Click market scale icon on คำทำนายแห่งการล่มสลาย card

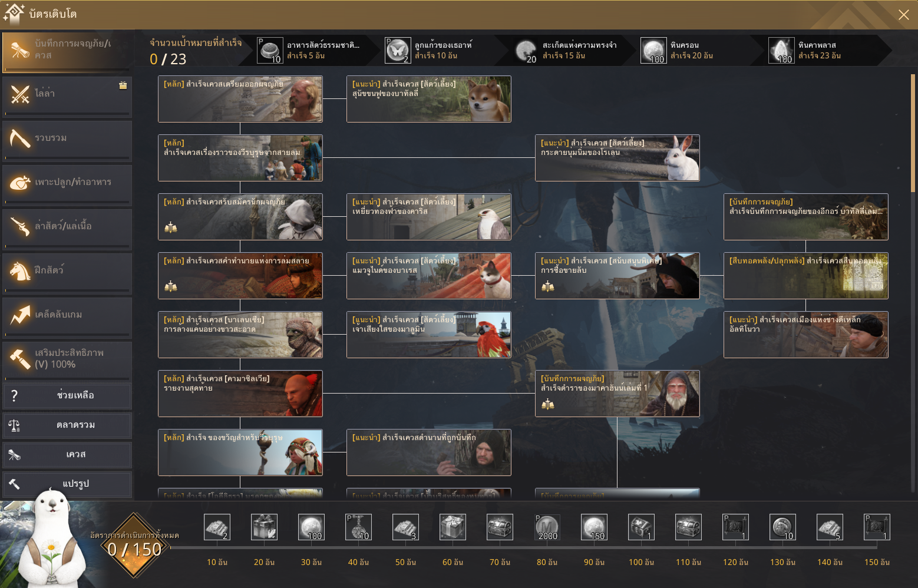(171, 287)
